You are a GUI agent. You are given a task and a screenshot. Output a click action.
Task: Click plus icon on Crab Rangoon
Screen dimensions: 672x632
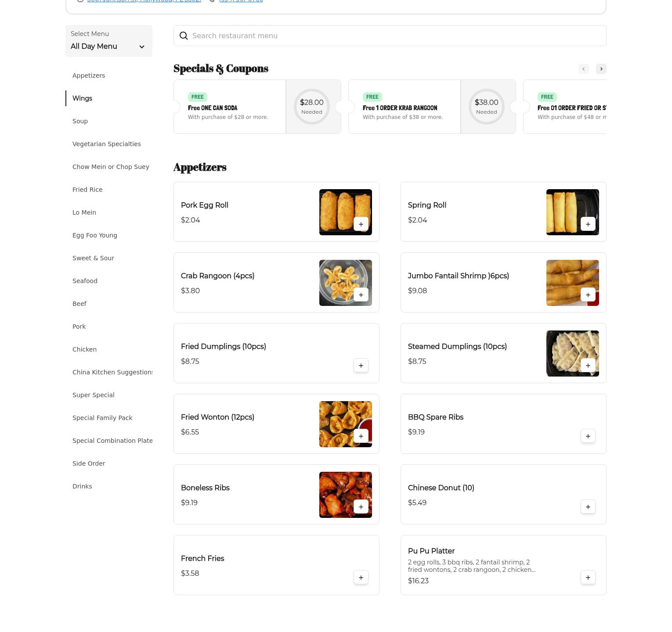(x=361, y=295)
